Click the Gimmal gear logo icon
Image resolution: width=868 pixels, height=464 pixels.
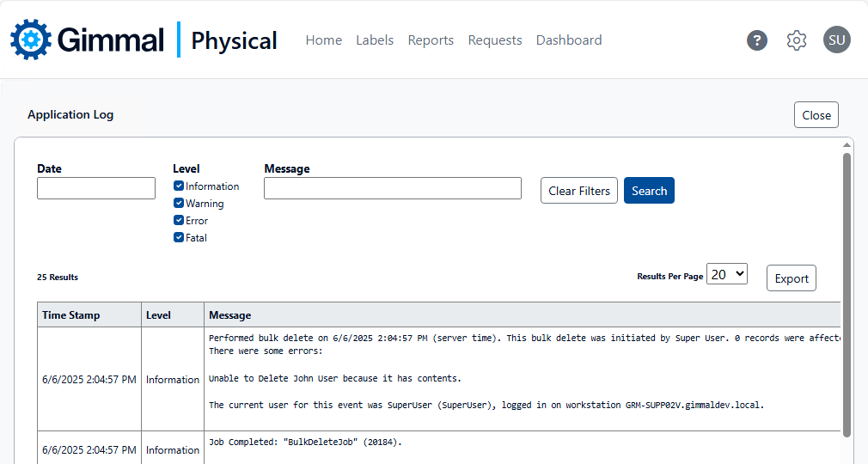tap(31, 40)
